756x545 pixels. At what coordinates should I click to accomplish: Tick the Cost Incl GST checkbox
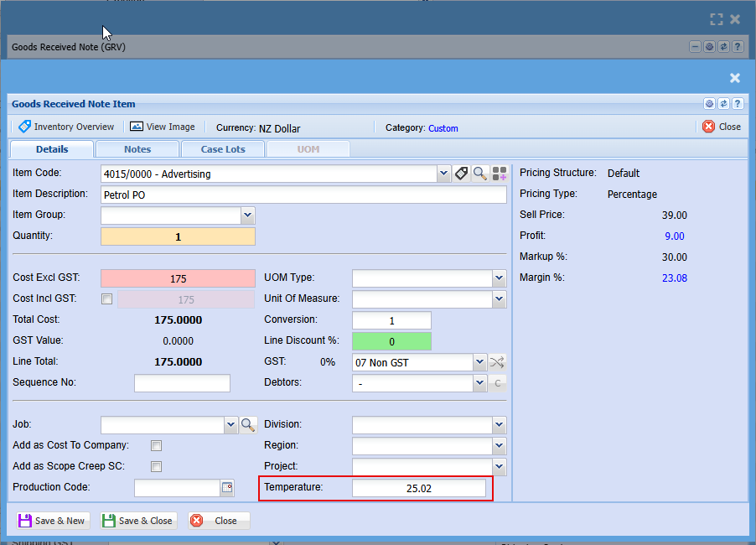[x=106, y=299]
